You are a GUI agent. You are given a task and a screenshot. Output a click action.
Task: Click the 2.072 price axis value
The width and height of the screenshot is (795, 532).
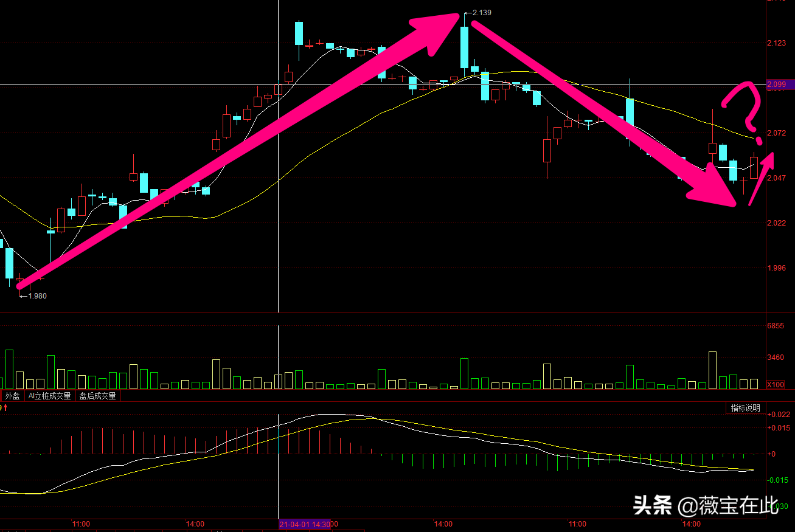(777, 133)
